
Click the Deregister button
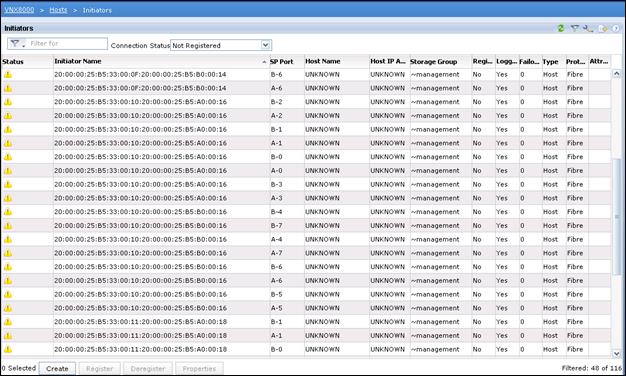pos(148,368)
